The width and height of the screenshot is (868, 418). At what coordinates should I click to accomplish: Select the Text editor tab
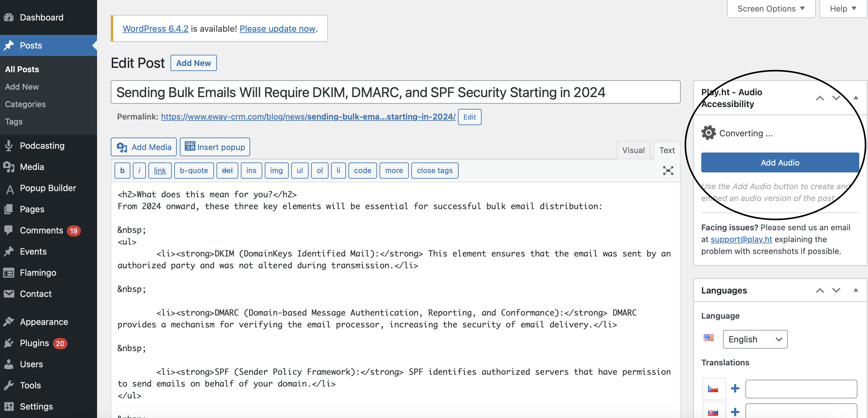[667, 150]
